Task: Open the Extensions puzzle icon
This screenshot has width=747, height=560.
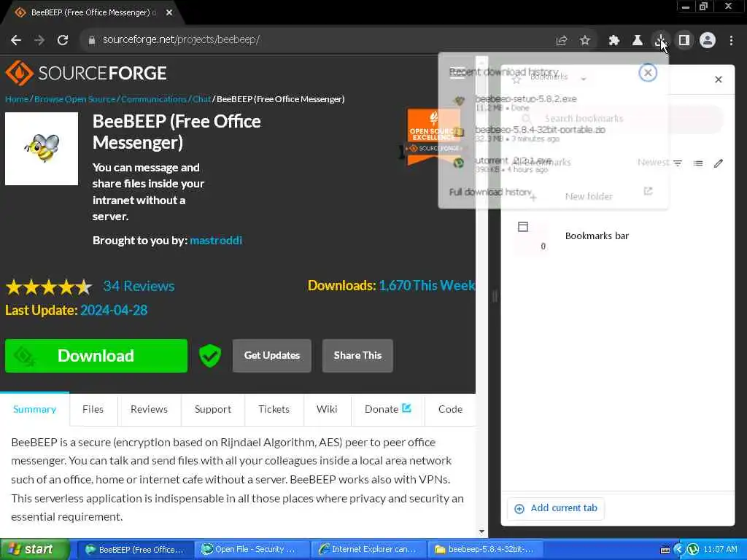Action: click(x=614, y=41)
